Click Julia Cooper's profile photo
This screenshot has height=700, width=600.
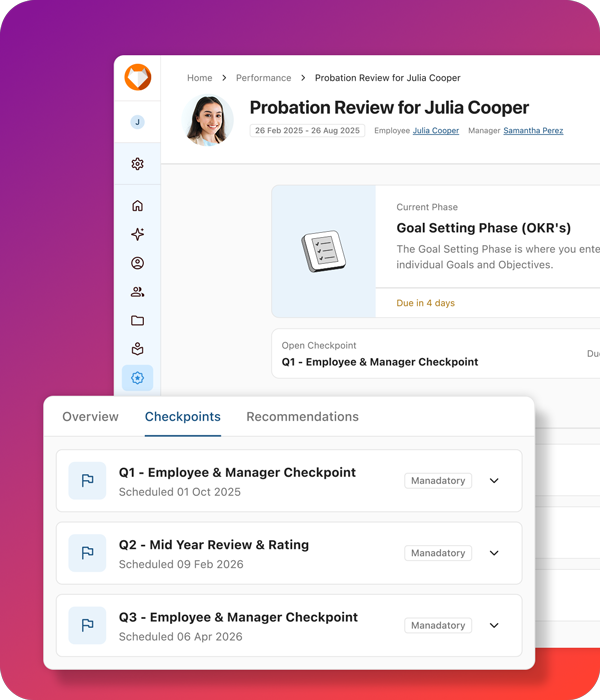(209, 120)
